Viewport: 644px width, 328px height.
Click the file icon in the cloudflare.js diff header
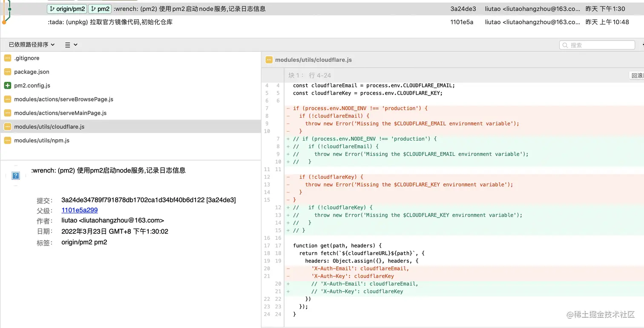tap(269, 60)
